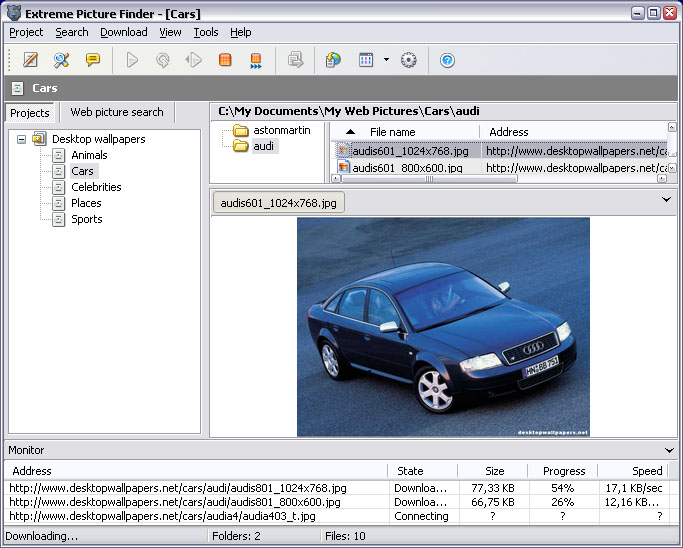
Task: Click the Cars header project icon
Action: [17, 88]
